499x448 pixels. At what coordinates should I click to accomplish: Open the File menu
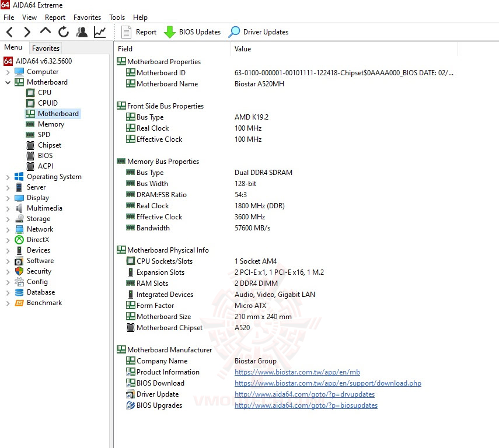point(9,17)
